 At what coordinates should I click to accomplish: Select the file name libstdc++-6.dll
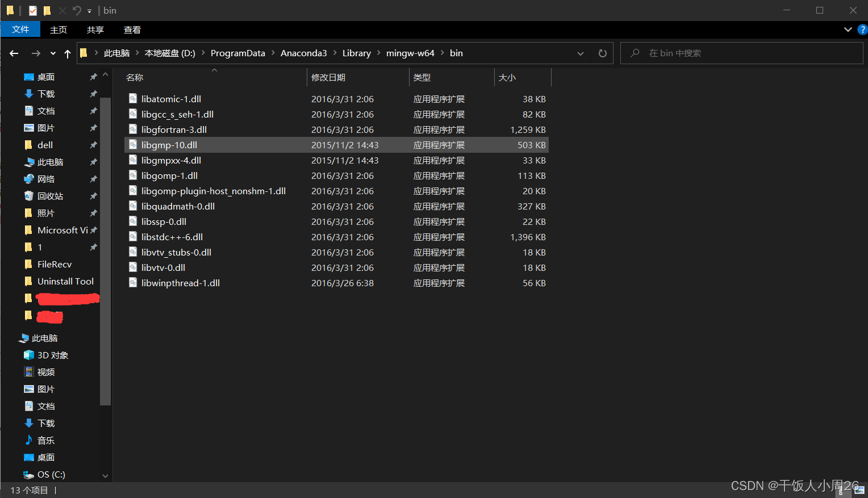(172, 237)
